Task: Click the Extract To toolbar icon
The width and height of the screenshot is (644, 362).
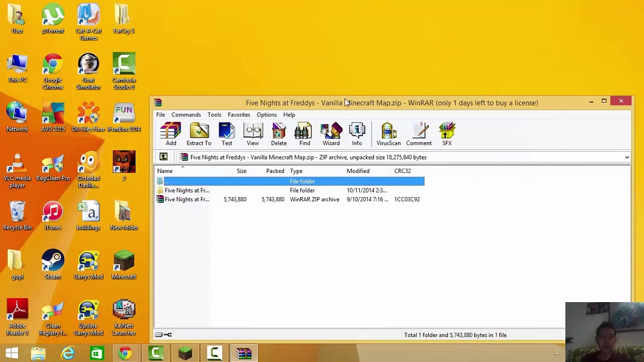Action: [199, 134]
